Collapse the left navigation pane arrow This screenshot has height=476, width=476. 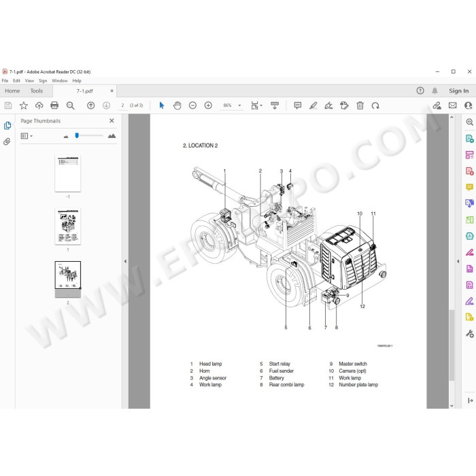125,261
